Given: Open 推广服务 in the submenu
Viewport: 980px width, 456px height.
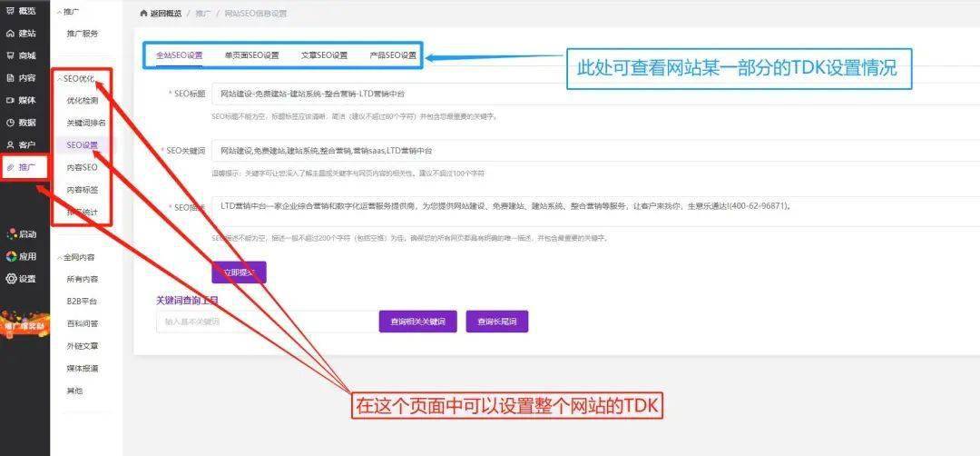Looking at the screenshot, I should click(83, 34).
